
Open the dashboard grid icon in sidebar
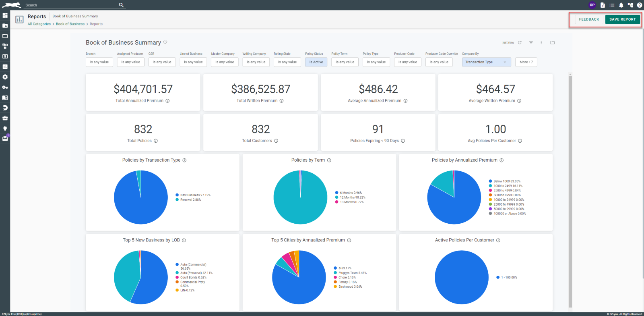coord(5,15)
